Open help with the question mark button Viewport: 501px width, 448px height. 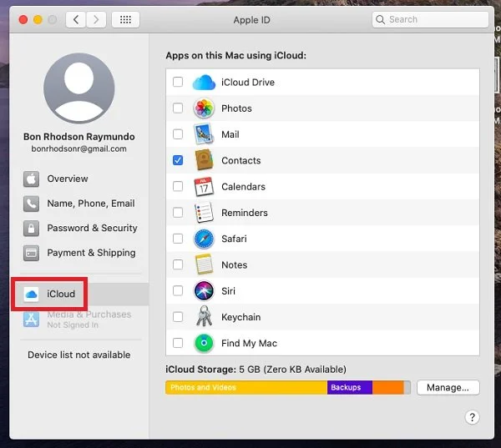[472, 417]
